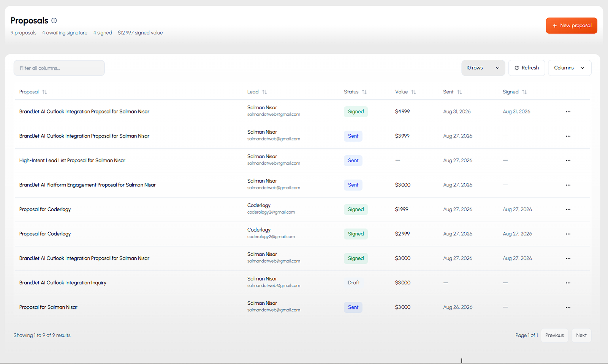Viewport: 608px width, 364px height.
Task: Open Proposal for Salman Nisar
Action: (x=48, y=307)
